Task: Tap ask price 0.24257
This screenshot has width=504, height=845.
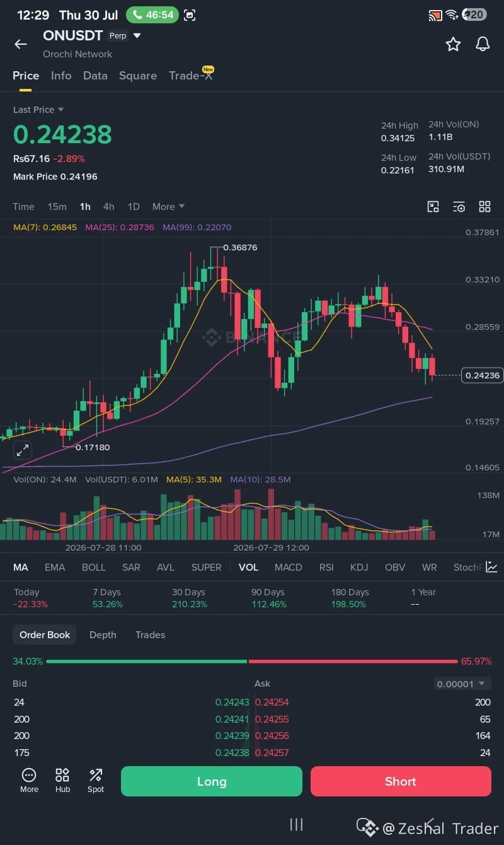Action: [x=272, y=753]
